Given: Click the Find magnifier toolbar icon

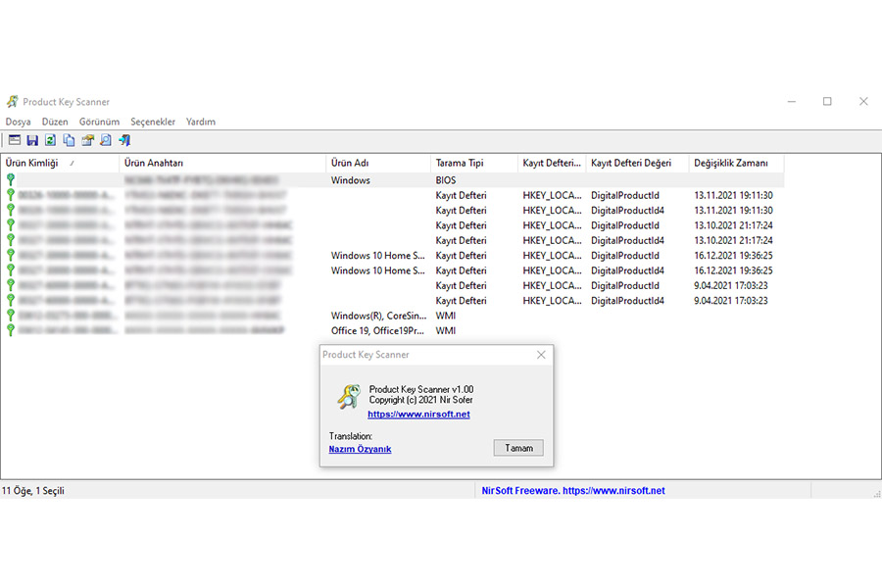Looking at the screenshot, I should click(106, 140).
